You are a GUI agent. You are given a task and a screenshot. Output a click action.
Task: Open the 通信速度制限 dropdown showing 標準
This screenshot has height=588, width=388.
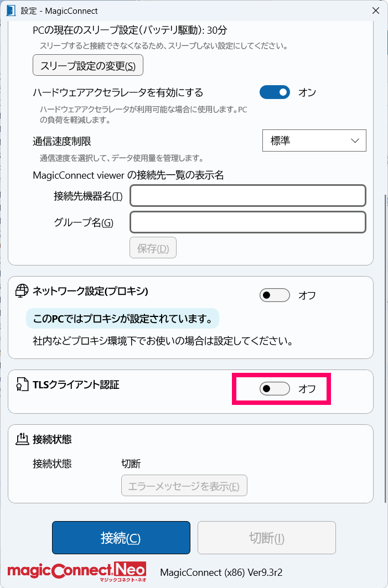(314, 141)
